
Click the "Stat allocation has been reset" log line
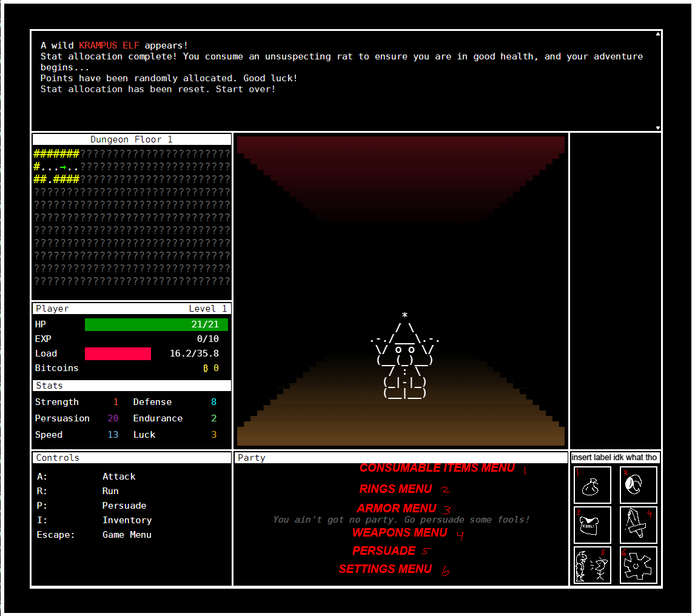pos(158,90)
